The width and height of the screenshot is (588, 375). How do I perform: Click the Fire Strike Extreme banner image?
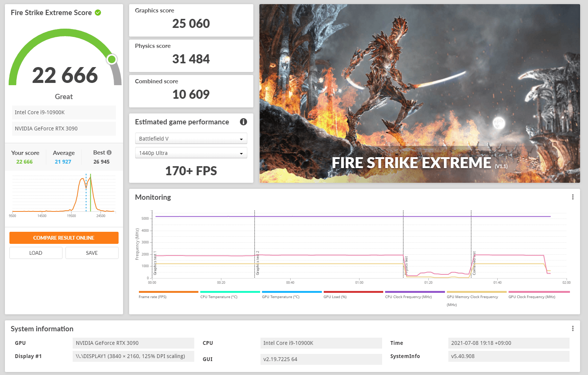tap(420, 93)
